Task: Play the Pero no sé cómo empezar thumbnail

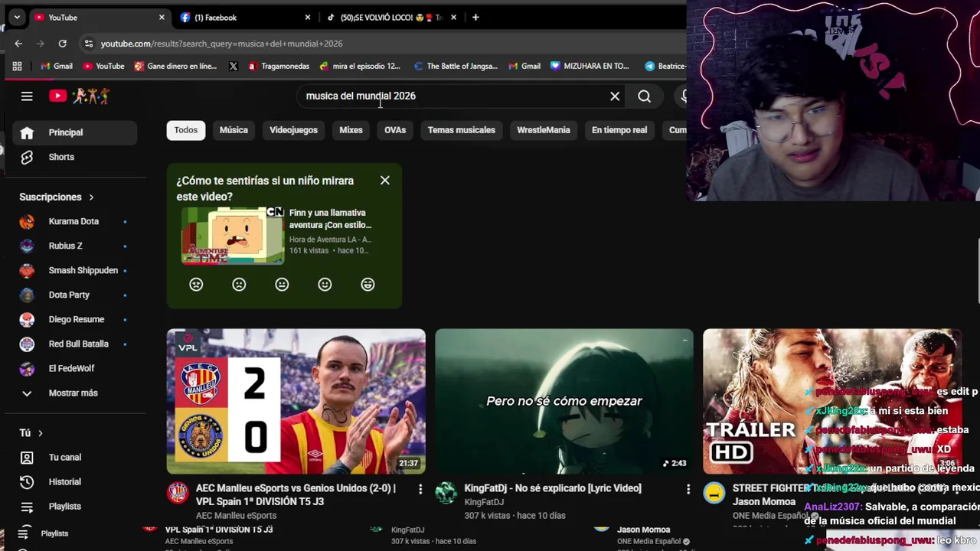Action: pyautogui.click(x=564, y=401)
